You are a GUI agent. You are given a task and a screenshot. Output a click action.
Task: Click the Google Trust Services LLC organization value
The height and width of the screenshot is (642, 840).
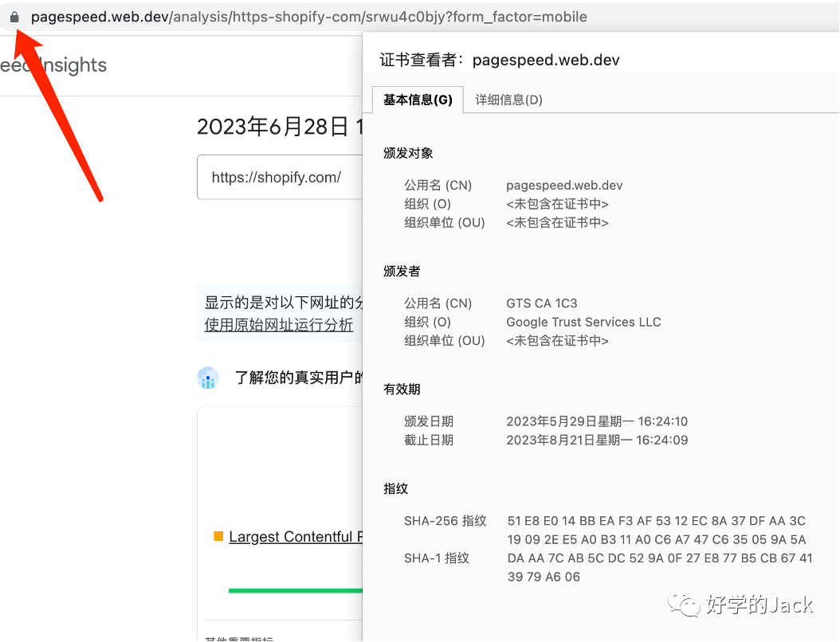pos(583,322)
